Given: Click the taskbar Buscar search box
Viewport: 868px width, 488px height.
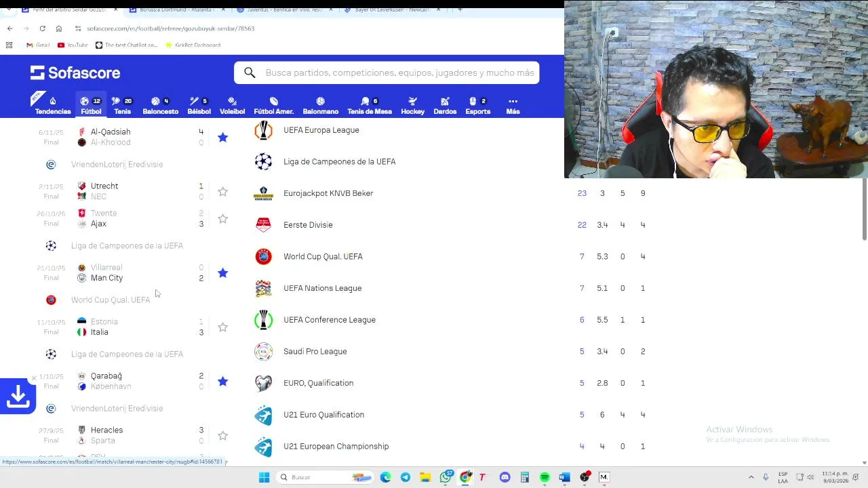Looking at the screenshot, I should pyautogui.click(x=326, y=477).
